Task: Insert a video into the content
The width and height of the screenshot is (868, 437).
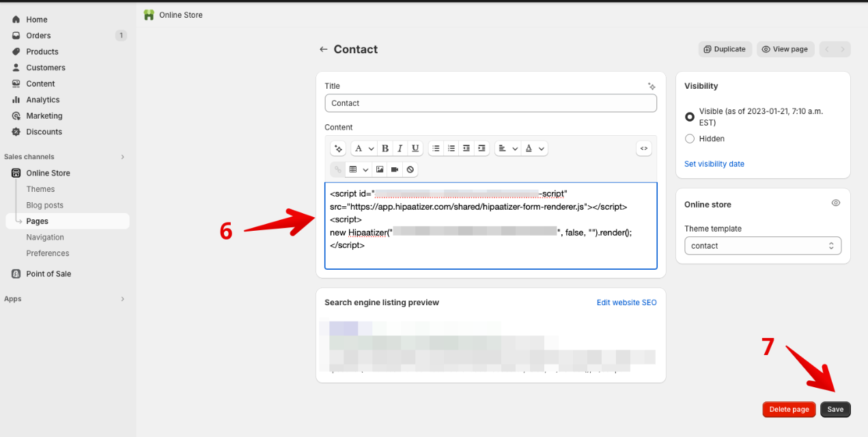Action: 395,169
